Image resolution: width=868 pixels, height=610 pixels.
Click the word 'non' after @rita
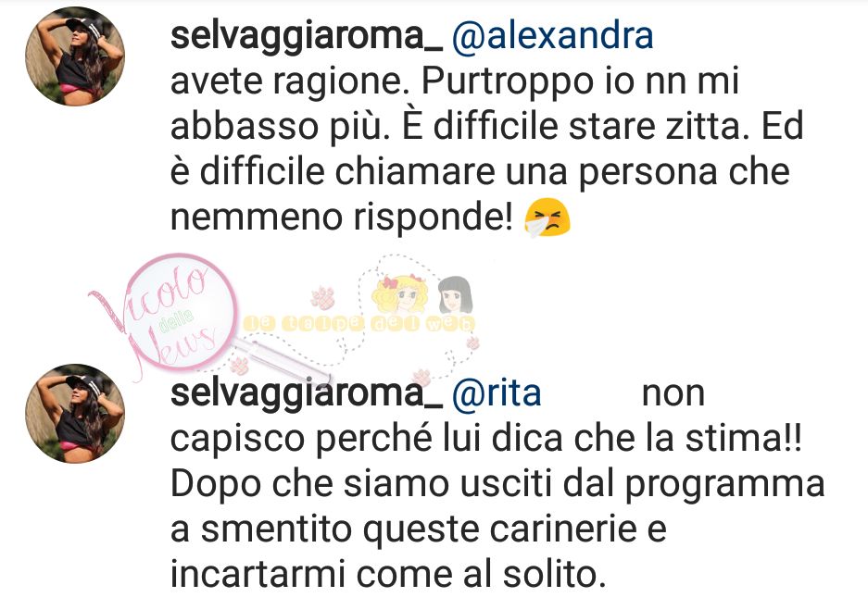pyautogui.click(x=673, y=395)
